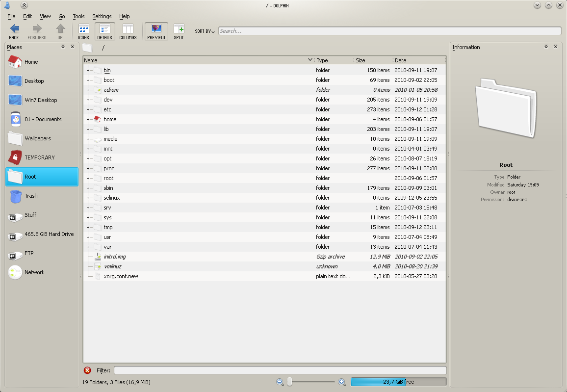Click the Search input field
Screen dimensions: 567x392
(389, 31)
